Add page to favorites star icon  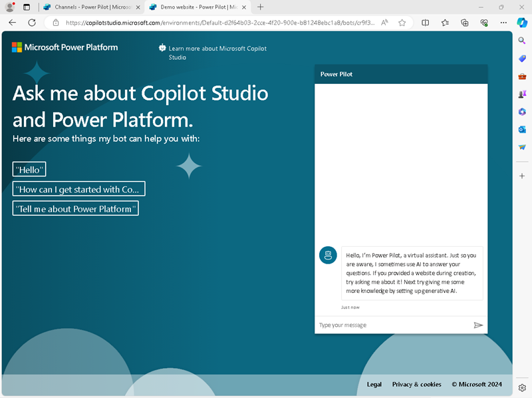tap(402, 23)
